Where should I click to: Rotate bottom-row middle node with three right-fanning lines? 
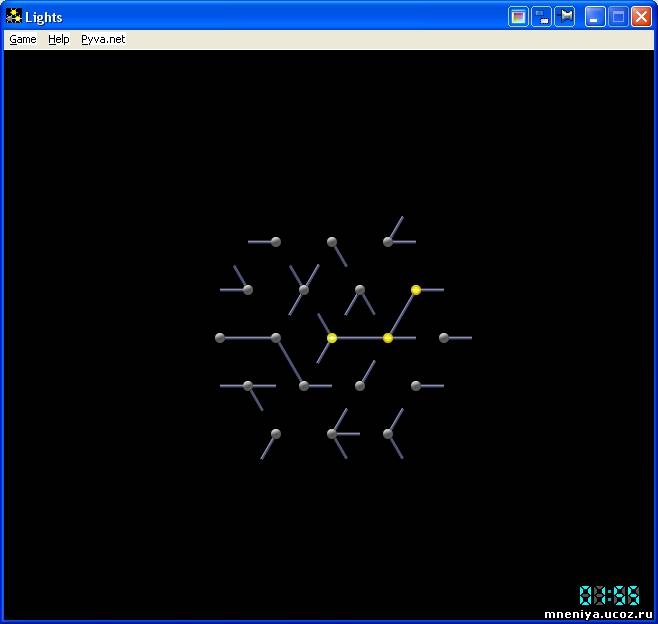pos(332,433)
